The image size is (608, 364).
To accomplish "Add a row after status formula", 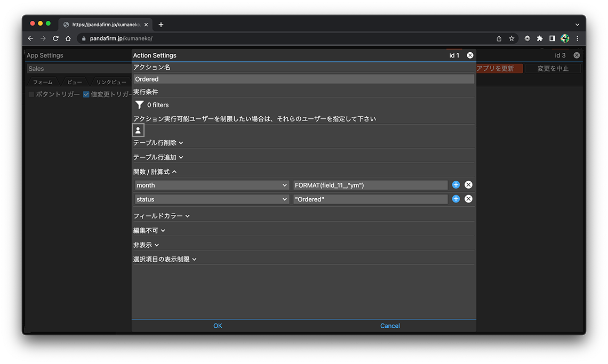I will (x=456, y=199).
